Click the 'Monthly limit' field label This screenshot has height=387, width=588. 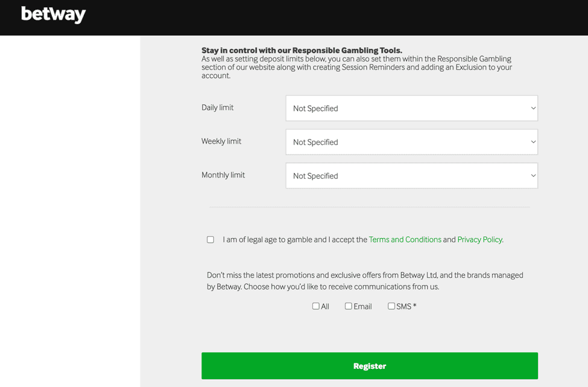click(223, 175)
